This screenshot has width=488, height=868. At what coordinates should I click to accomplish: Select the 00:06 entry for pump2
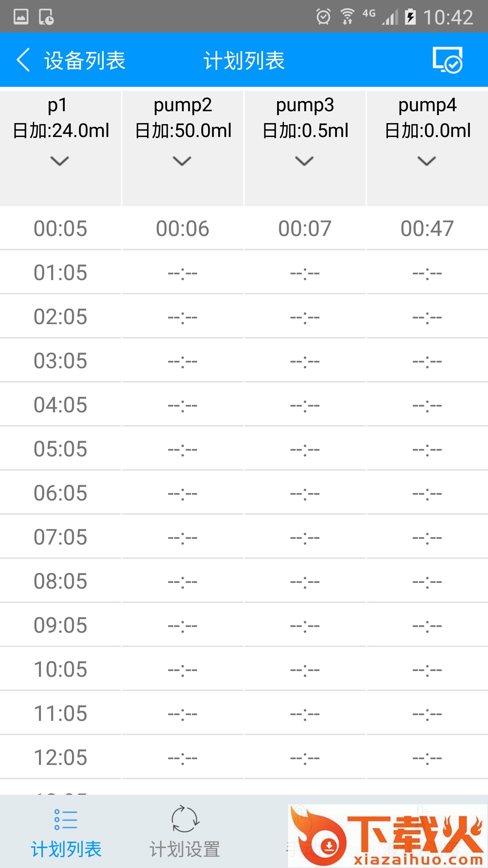coord(183,228)
